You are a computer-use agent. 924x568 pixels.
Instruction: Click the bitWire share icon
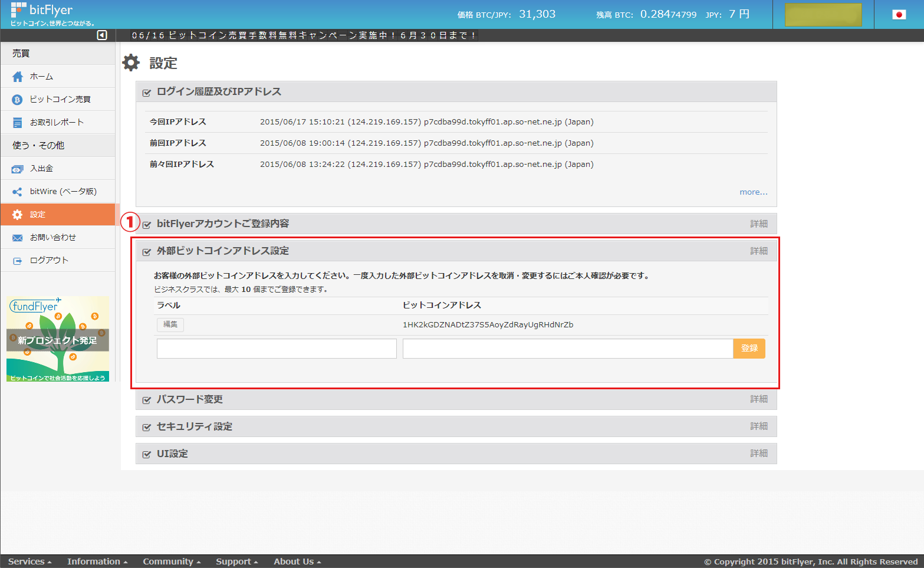(x=17, y=192)
